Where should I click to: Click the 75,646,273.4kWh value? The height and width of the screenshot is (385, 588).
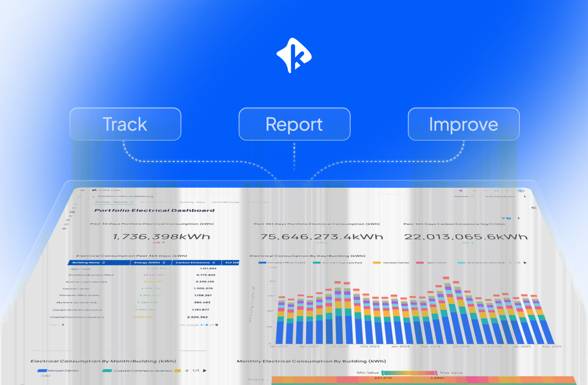322,237
